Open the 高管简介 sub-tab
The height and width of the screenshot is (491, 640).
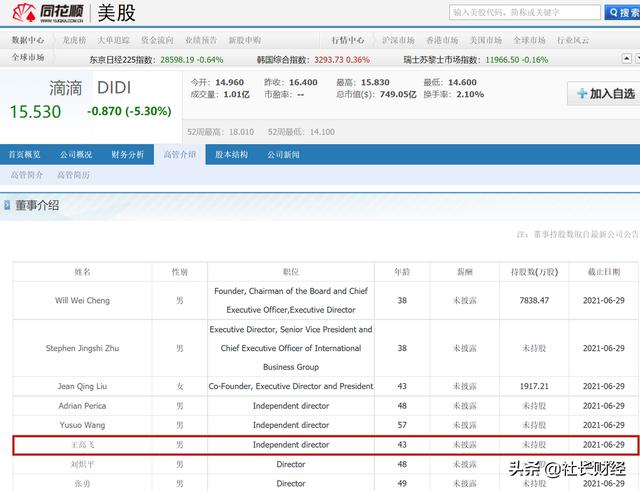27,175
